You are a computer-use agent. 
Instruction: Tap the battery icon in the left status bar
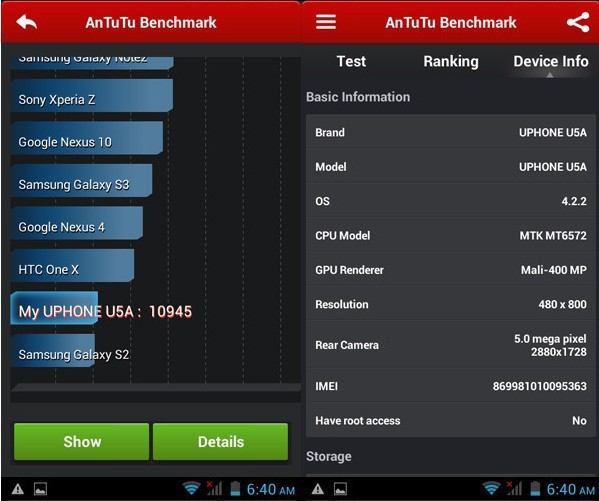tap(235, 488)
